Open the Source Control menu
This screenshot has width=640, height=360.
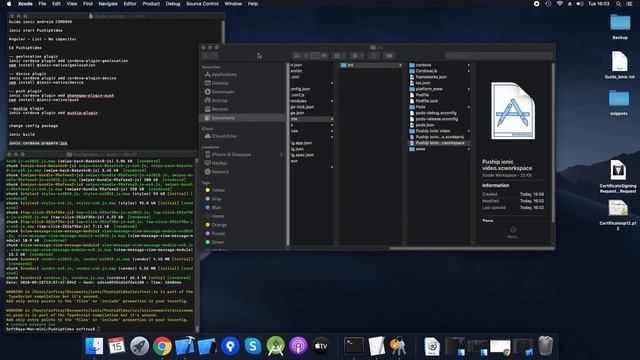click(202, 4)
